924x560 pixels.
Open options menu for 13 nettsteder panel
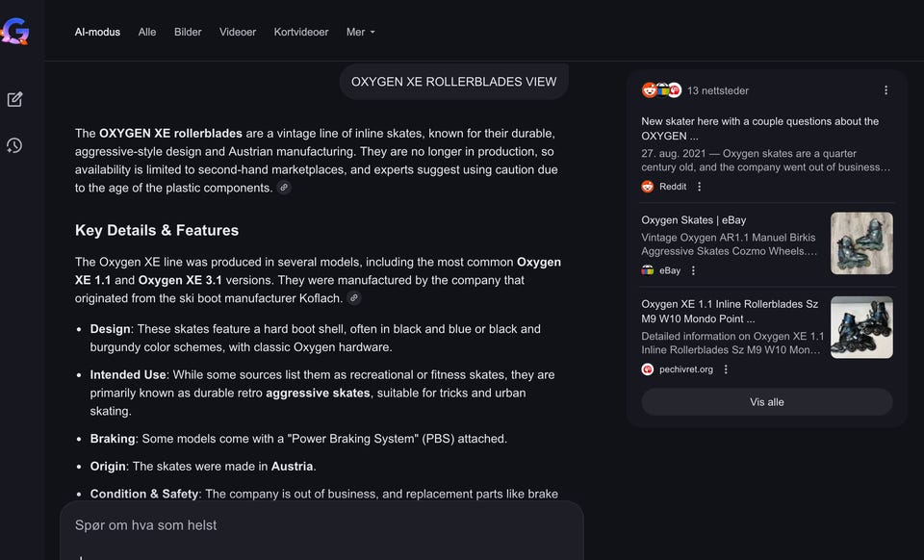[x=885, y=90]
